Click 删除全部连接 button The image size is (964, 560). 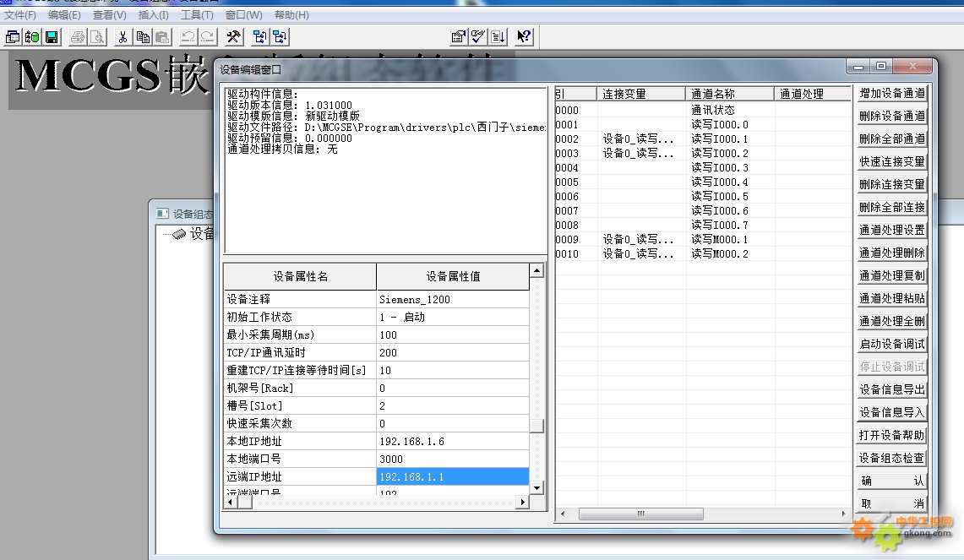[891, 207]
